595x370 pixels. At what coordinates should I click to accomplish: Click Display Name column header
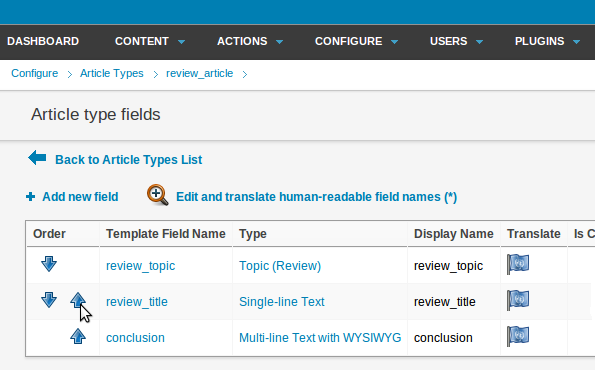tap(454, 234)
